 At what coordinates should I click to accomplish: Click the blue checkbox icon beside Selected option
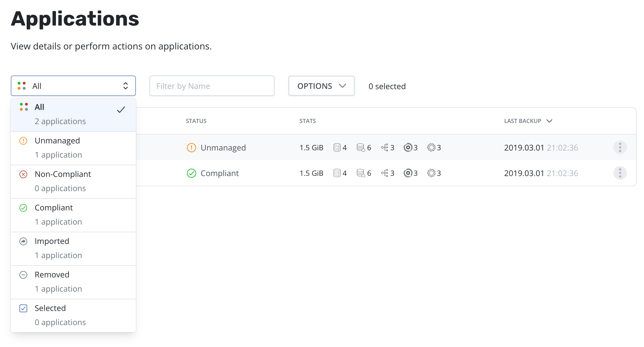tap(23, 308)
